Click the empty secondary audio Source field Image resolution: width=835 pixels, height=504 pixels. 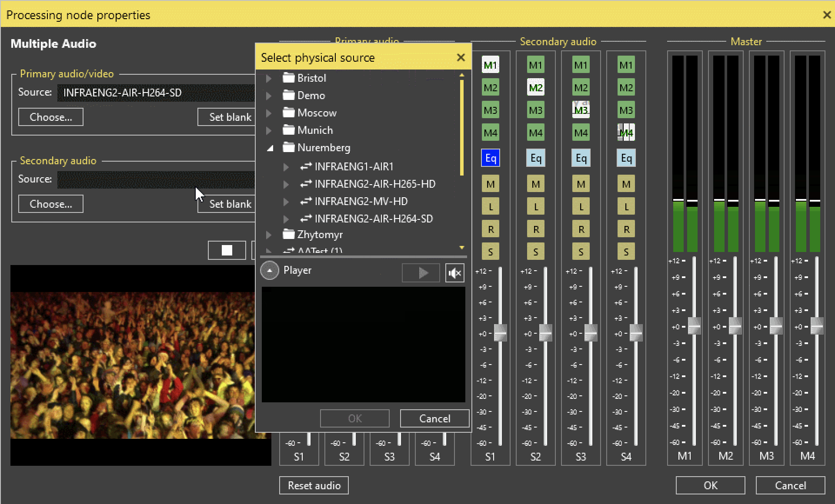[156, 179]
